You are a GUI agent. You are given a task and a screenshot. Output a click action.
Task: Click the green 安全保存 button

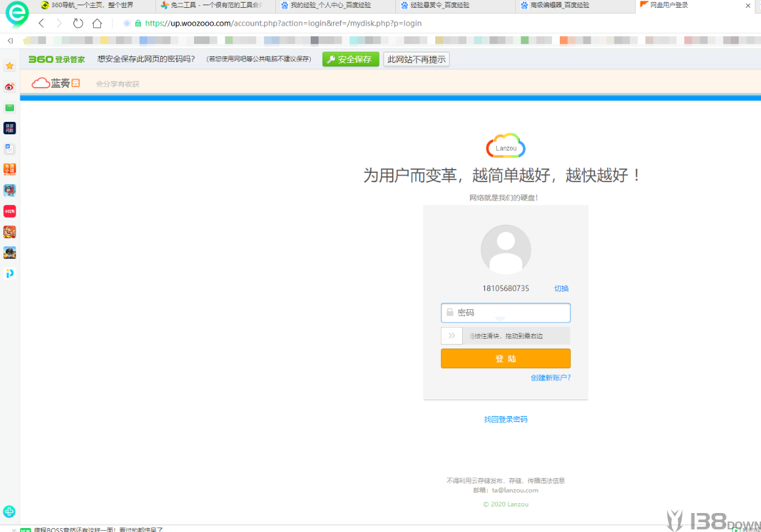tap(351, 59)
